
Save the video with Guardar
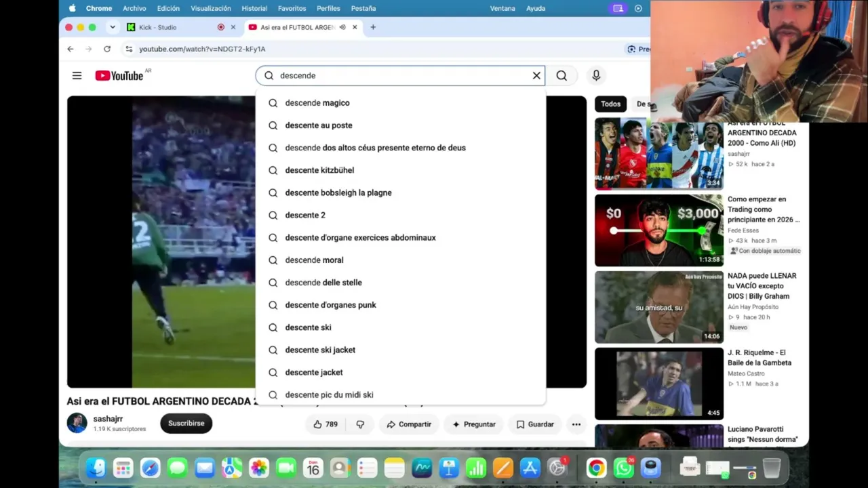(x=535, y=424)
